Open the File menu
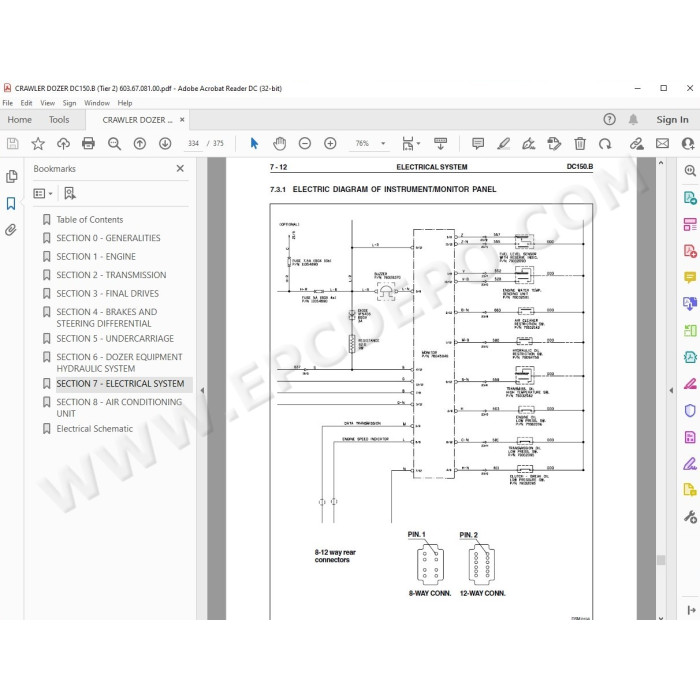The height and width of the screenshot is (700, 700). (8, 103)
